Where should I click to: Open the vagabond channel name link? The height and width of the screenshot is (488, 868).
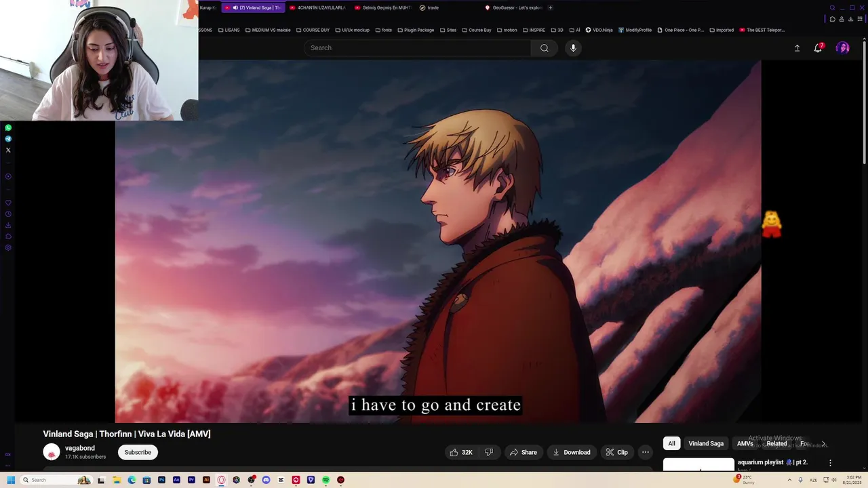point(80,448)
